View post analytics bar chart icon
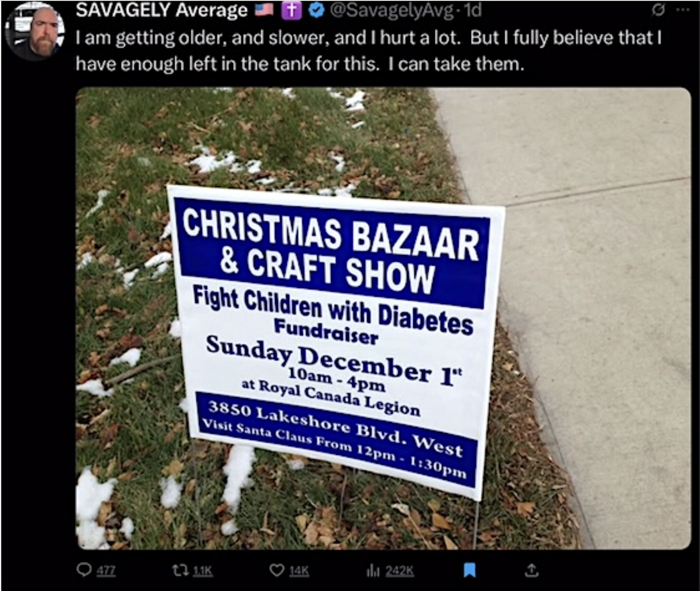The height and width of the screenshot is (591, 700). [373, 571]
